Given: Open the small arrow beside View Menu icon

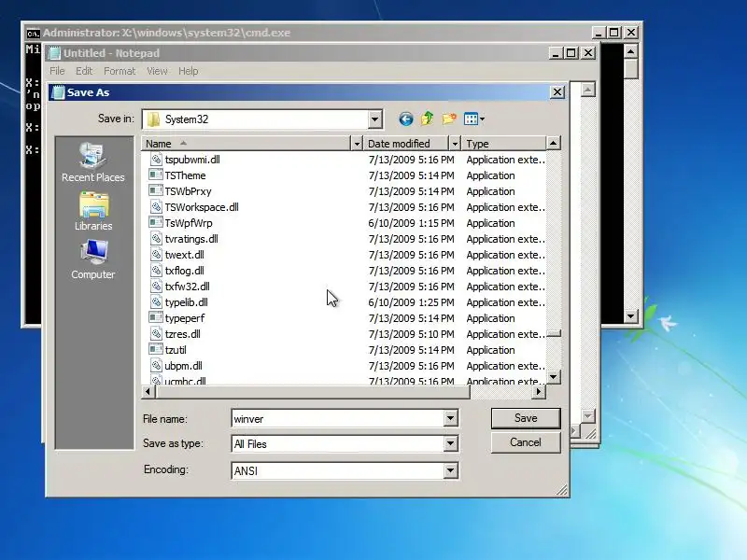Looking at the screenshot, I should tap(482, 119).
